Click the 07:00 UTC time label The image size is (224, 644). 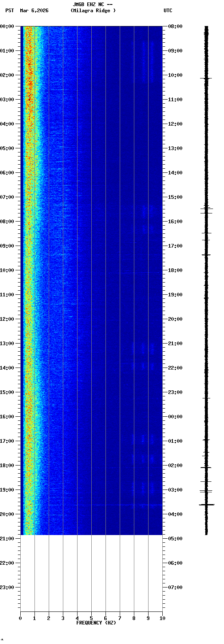(175, 587)
